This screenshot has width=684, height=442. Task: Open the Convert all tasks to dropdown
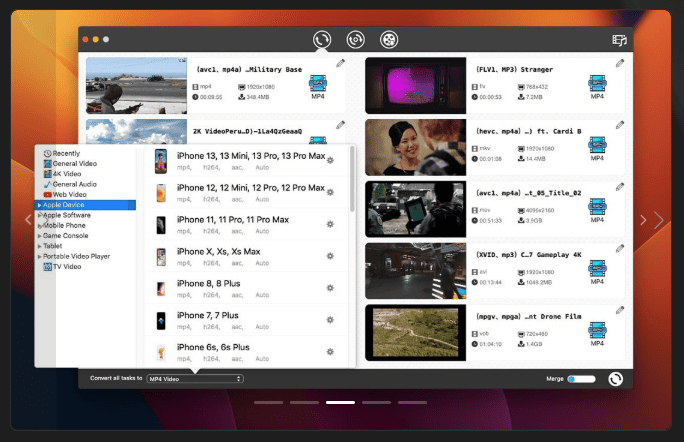pyautogui.click(x=195, y=379)
